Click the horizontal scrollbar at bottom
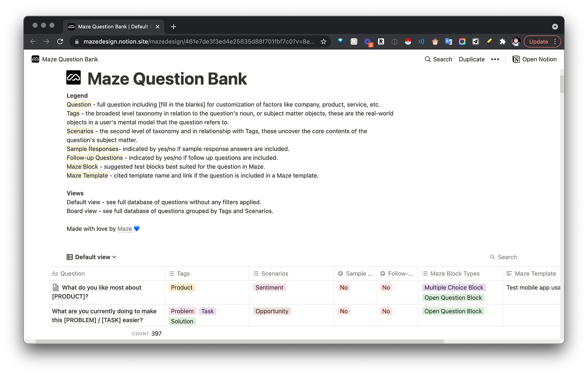The image size is (588, 375). coord(239,341)
